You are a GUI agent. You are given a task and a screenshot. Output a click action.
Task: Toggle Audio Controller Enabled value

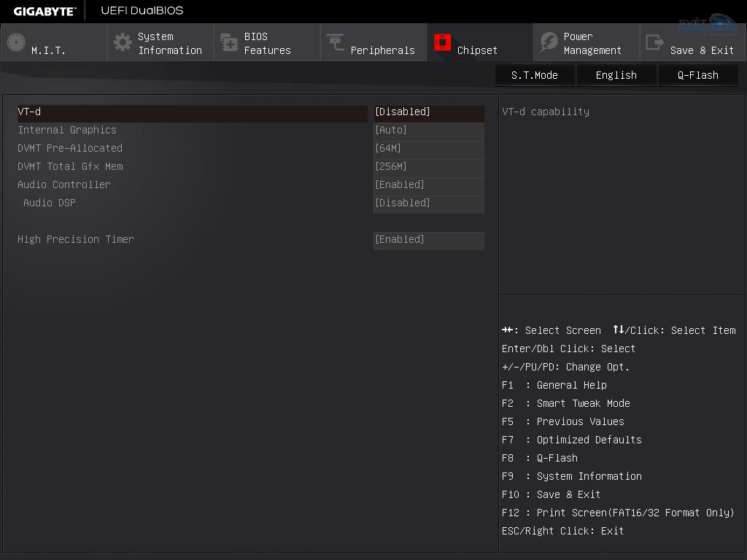428,185
